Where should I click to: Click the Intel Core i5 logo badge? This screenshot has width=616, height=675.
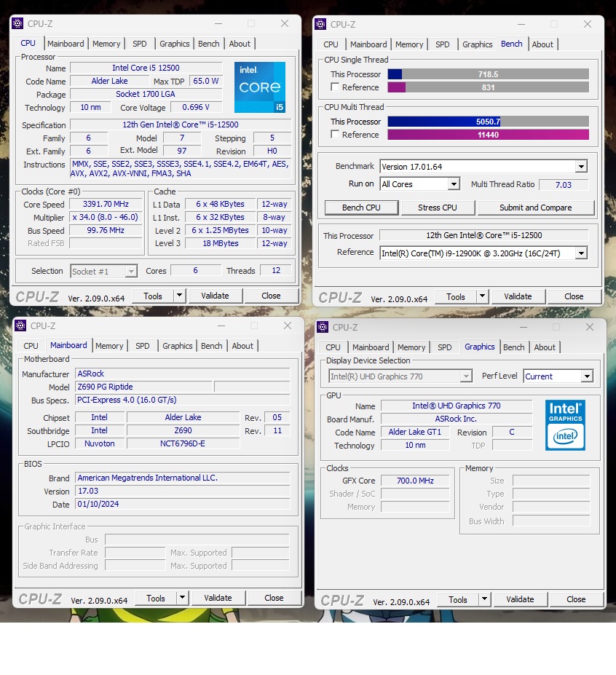coord(259,87)
